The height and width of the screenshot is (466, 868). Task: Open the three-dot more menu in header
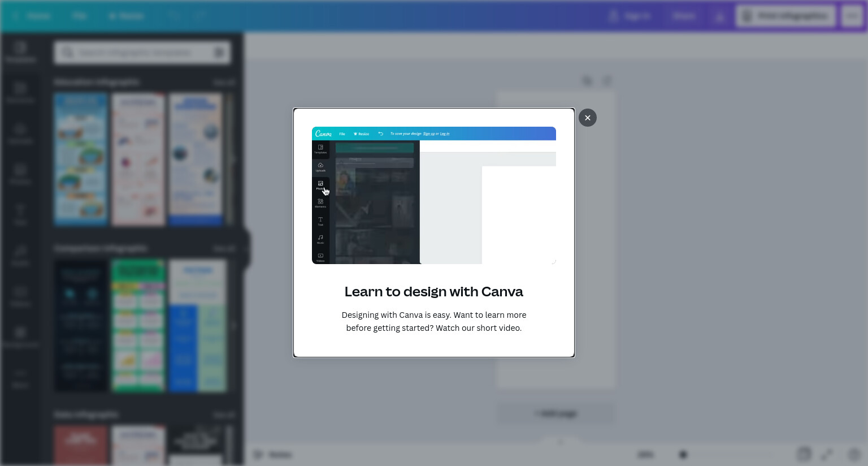click(x=852, y=16)
